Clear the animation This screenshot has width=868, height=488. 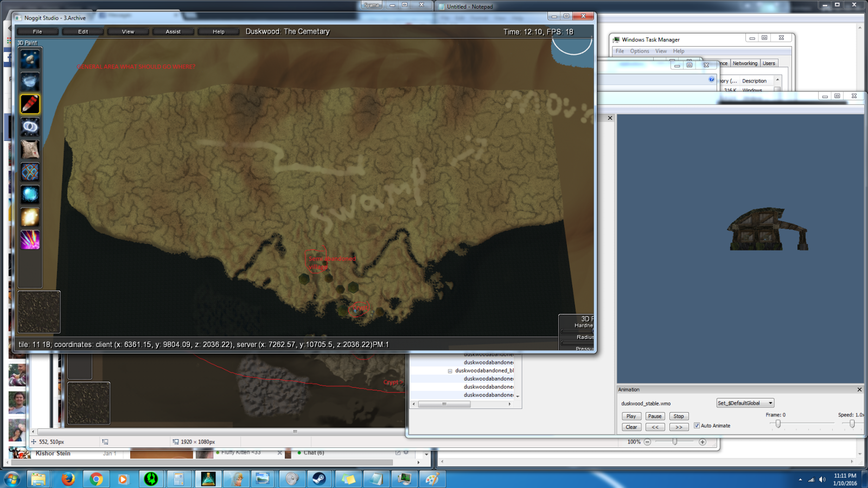(x=631, y=427)
